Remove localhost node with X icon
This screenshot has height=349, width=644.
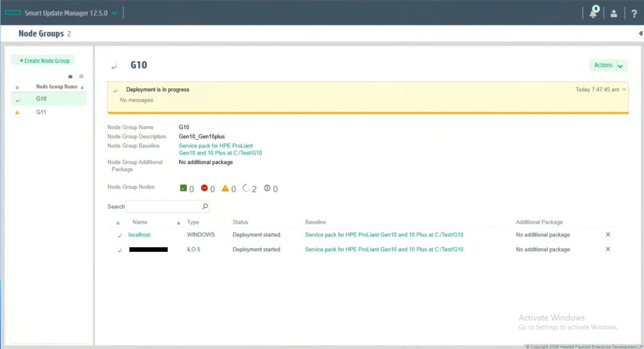(608, 235)
